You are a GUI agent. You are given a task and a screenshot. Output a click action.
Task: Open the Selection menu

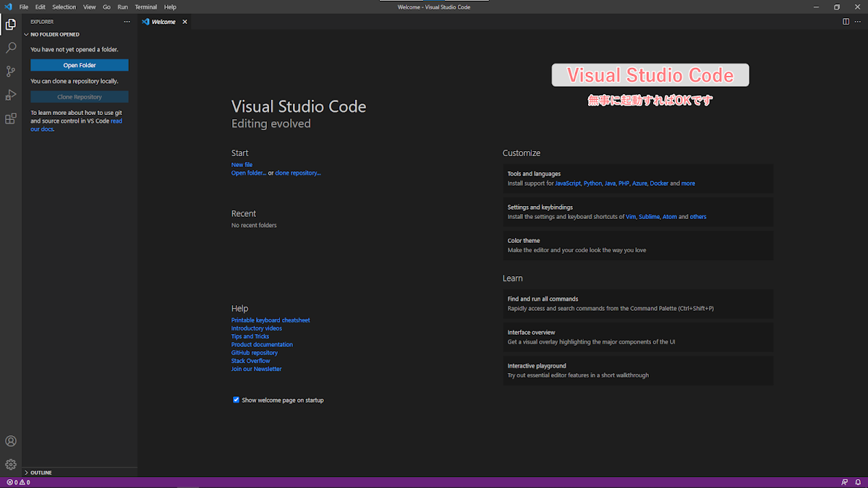64,7
